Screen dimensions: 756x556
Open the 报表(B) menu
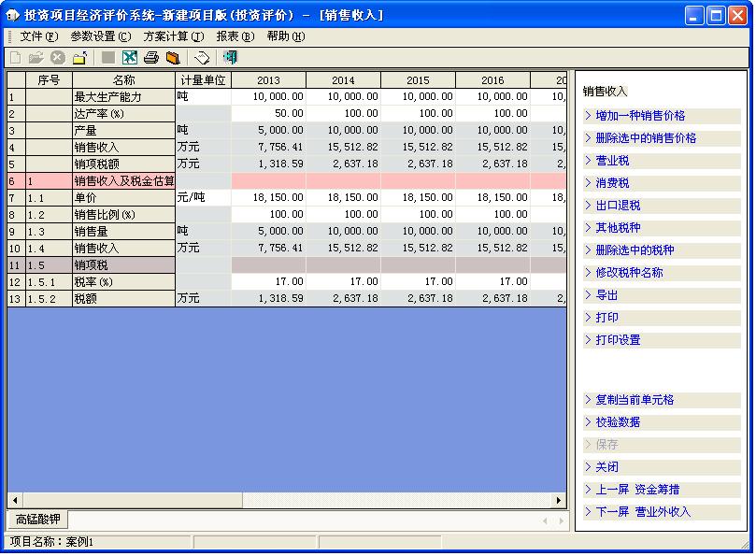coord(235,36)
